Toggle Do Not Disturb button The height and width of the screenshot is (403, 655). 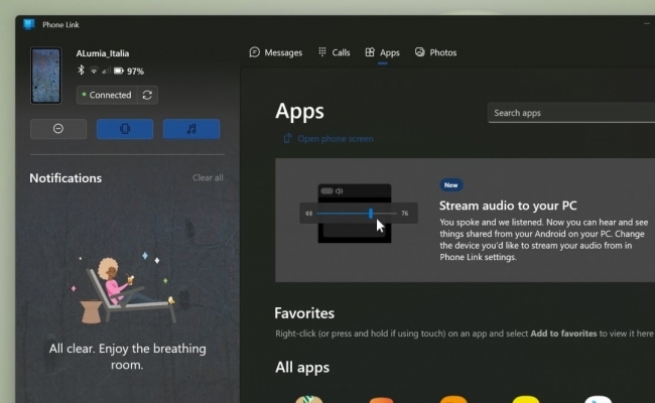click(x=58, y=129)
